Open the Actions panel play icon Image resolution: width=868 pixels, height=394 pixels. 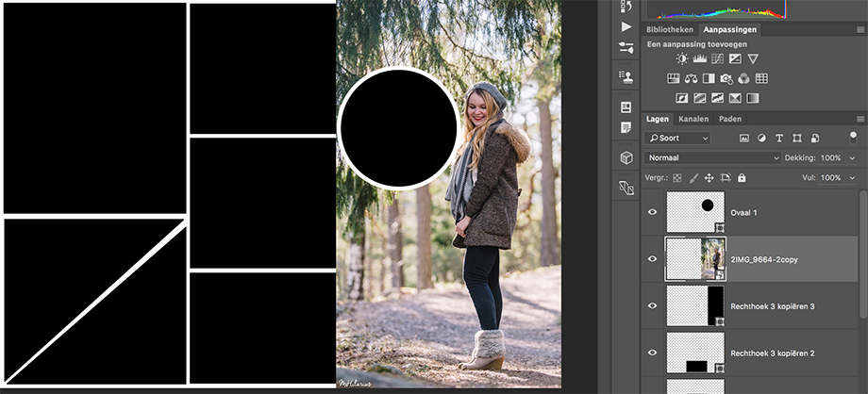point(626,26)
